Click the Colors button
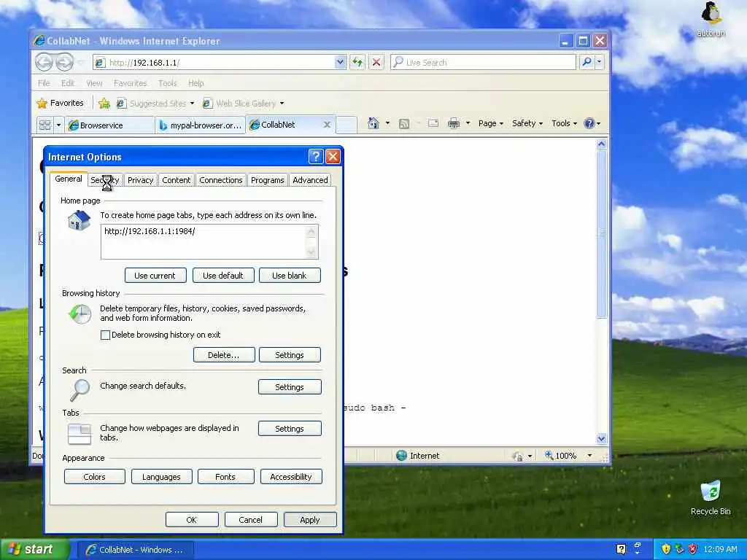The height and width of the screenshot is (560, 747). click(x=94, y=477)
